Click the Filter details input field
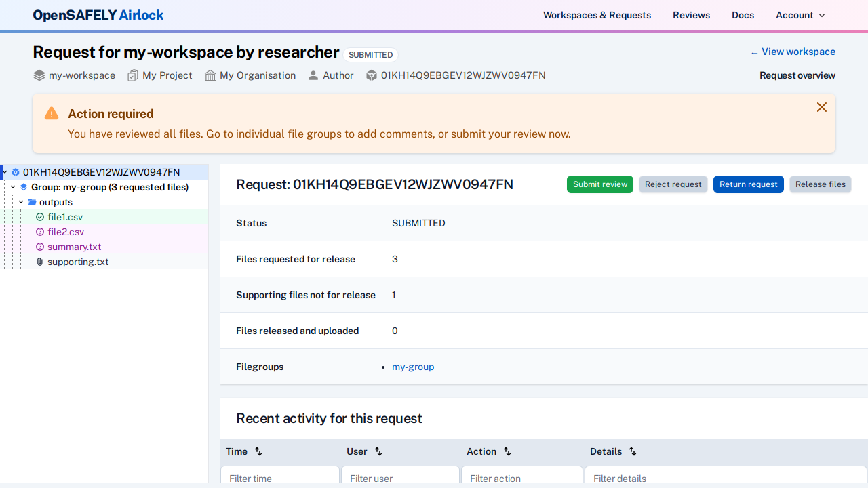The image size is (868, 488). (x=725, y=477)
